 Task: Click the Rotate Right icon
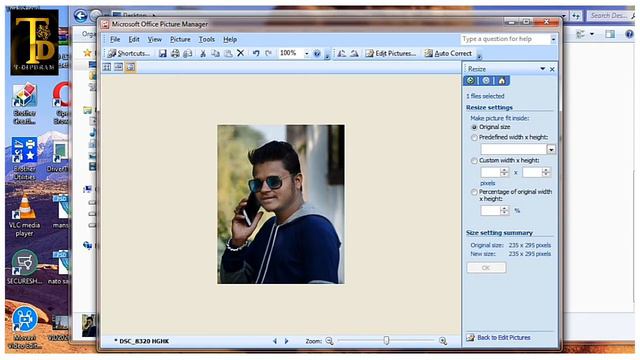pyautogui.click(x=354, y=53)
